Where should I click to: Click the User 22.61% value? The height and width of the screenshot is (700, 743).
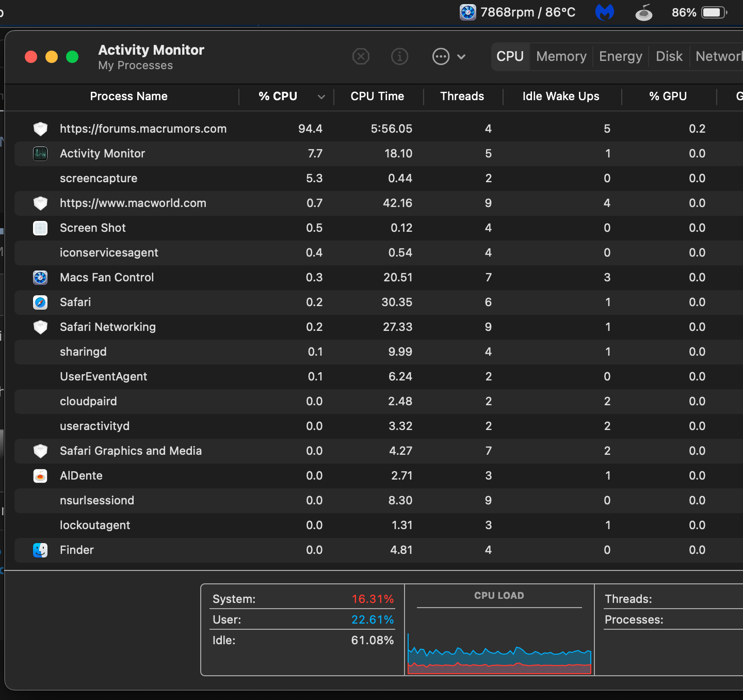373,619
